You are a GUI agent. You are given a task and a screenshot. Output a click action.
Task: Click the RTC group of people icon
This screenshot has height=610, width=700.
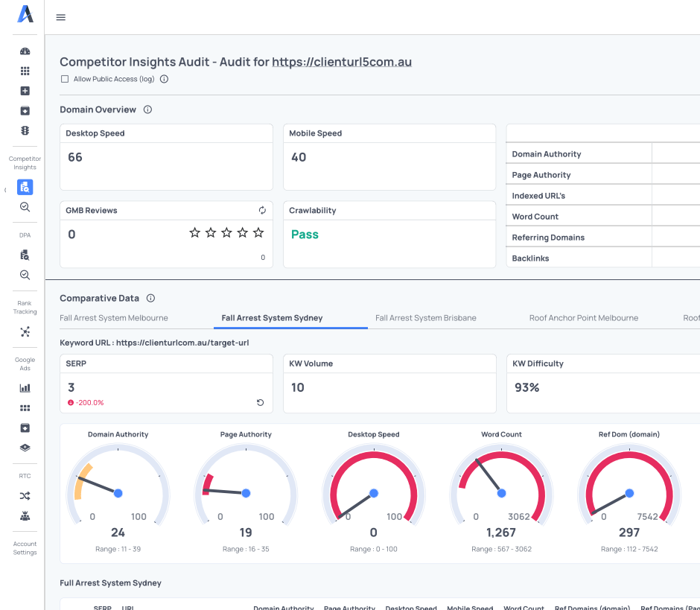pyautogui.click(x=25, y=515)
